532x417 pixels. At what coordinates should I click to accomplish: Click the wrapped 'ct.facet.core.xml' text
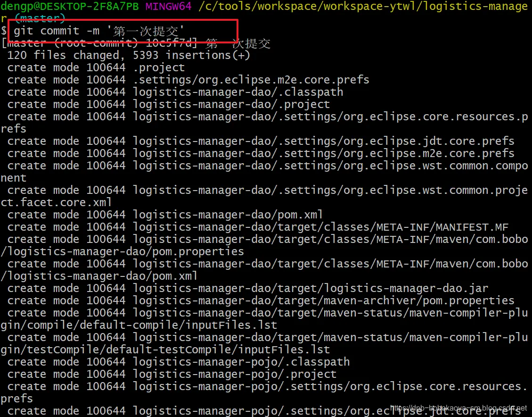56,202
